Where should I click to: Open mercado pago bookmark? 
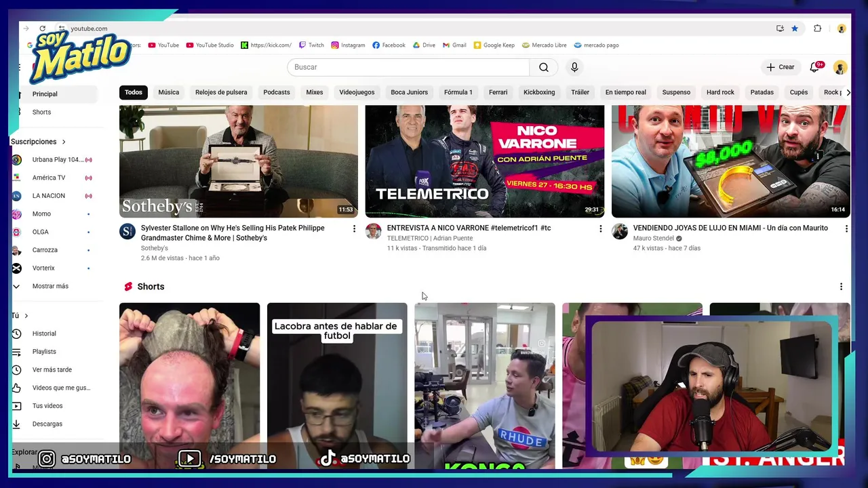point(596,45)
